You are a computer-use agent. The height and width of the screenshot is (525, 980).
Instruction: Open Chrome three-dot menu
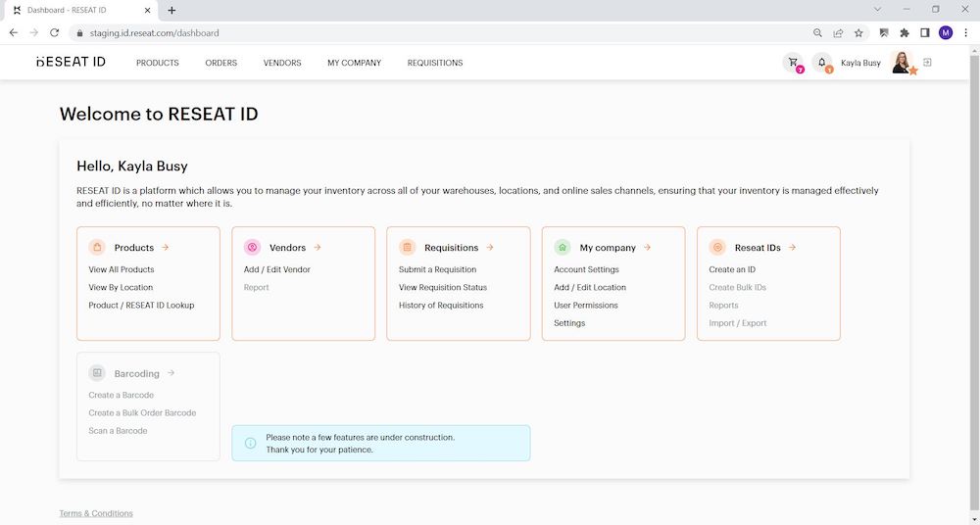[966, 33]
